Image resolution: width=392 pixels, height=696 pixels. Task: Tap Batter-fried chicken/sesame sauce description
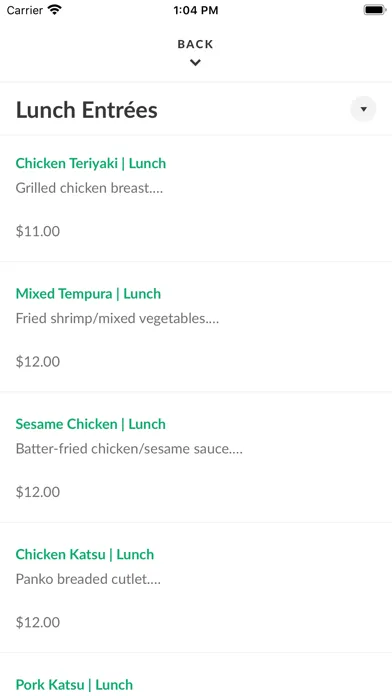click(129, 449)
